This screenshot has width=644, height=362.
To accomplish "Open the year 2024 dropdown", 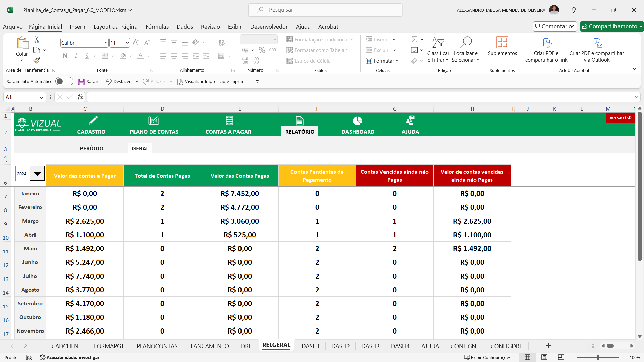I will click(x=37, y=173).
